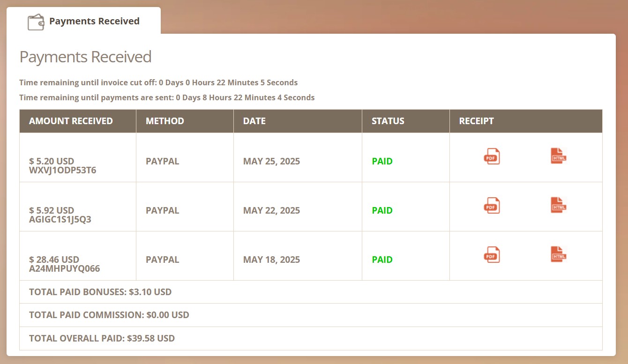The width and height of the screenshot is (628, 364).
Task: Open the PDF receipt for the May 25 payment
Action: (x=492, y=156)
